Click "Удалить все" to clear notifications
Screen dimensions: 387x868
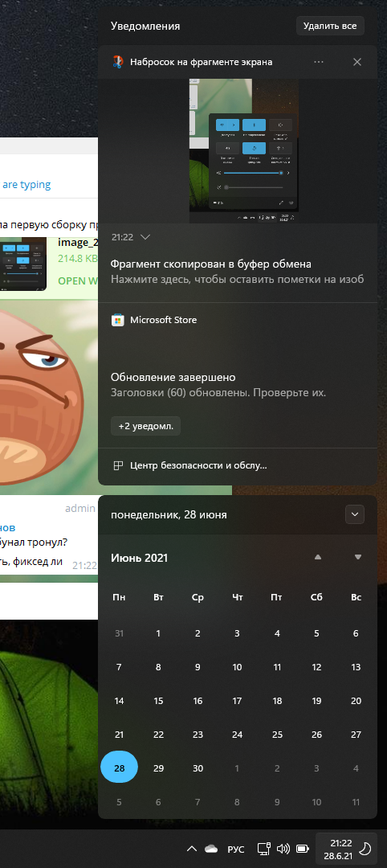pyautogui.click(x=330, y=26)
